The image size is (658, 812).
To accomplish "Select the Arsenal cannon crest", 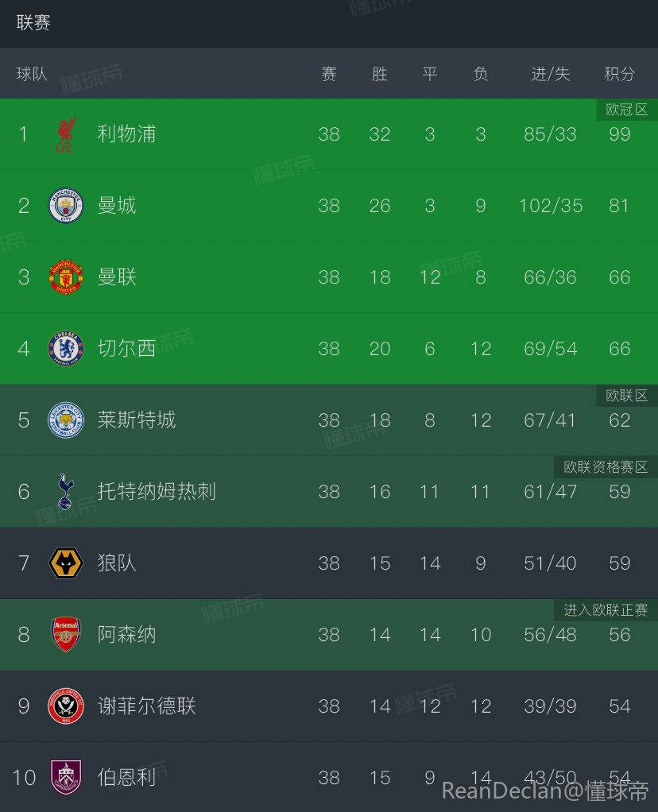I will point(66,634).
